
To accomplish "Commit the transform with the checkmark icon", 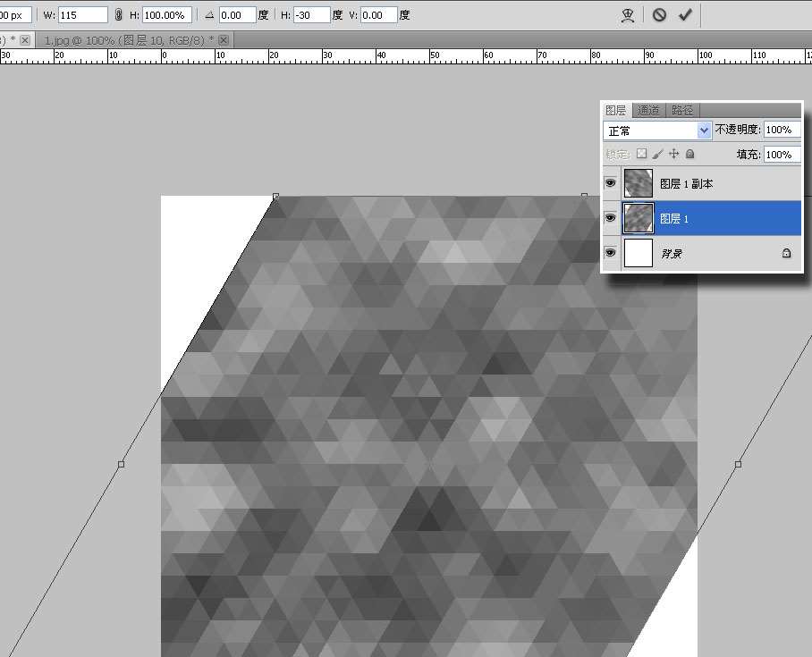I will [x=685, y=15].
